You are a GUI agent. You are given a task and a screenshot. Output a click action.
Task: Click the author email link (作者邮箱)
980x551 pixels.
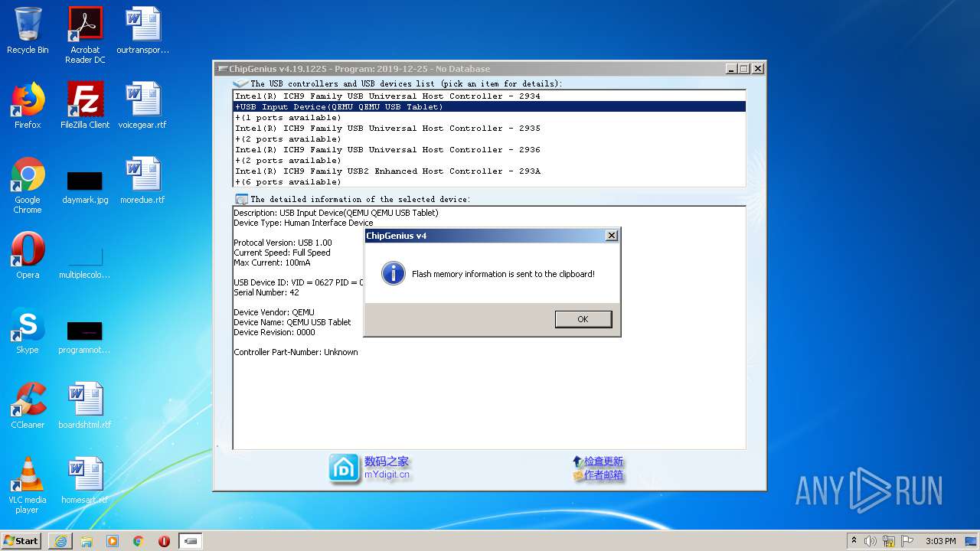click(603, 475)
